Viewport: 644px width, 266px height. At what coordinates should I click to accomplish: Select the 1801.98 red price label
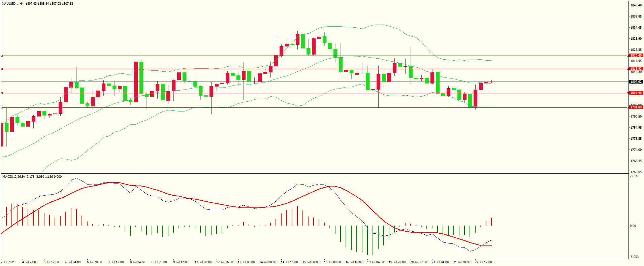[636, 93]
